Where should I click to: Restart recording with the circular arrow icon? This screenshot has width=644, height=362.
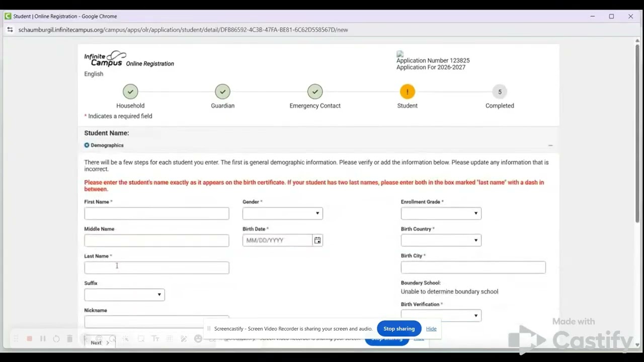point(56,339)
